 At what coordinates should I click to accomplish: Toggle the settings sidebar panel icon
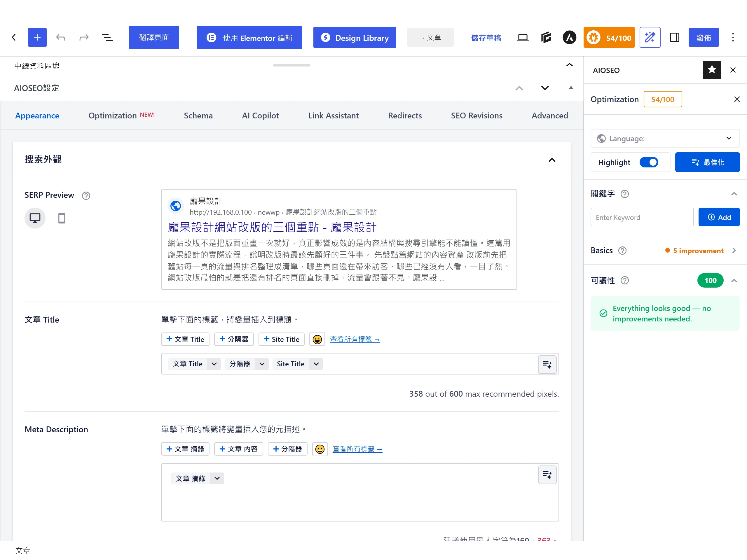click(674, 37)
